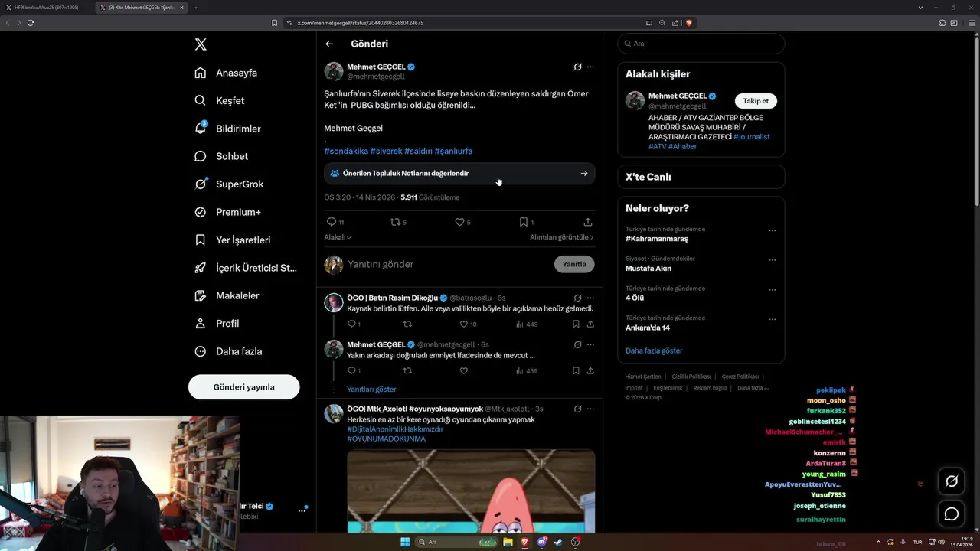Screen dimensions: 980x551
Task: Like Batın Rasim Dikoğlu's reply
Action: point(463,324)
